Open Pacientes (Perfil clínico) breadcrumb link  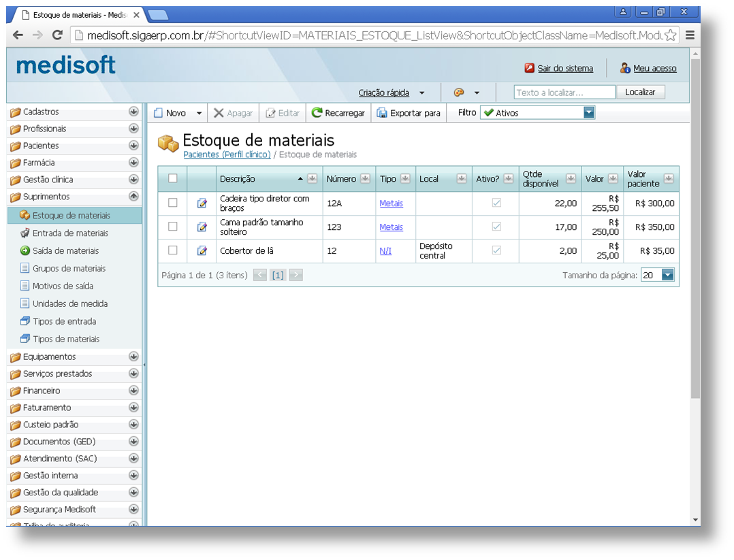click(x=227, y=154)
